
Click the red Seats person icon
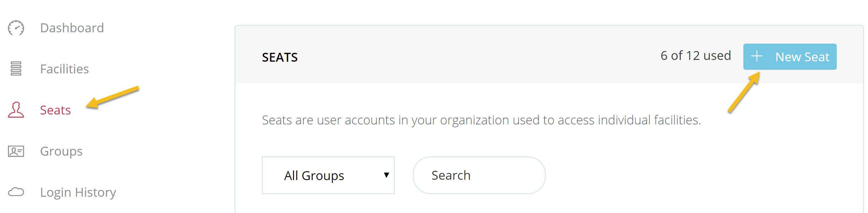(x=16, y=110)
